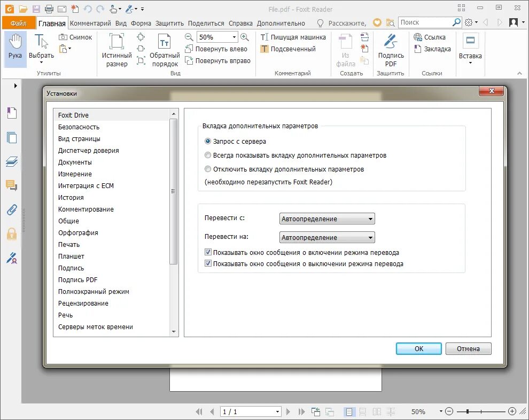Rotate the view left (Повернуть влево)
This screenshot has height=420, width=529.
pyautogui.click(x=216, y=49)
